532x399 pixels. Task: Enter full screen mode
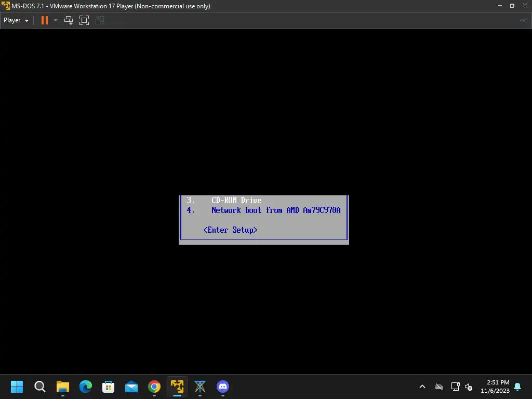click(x=84, y=20)
